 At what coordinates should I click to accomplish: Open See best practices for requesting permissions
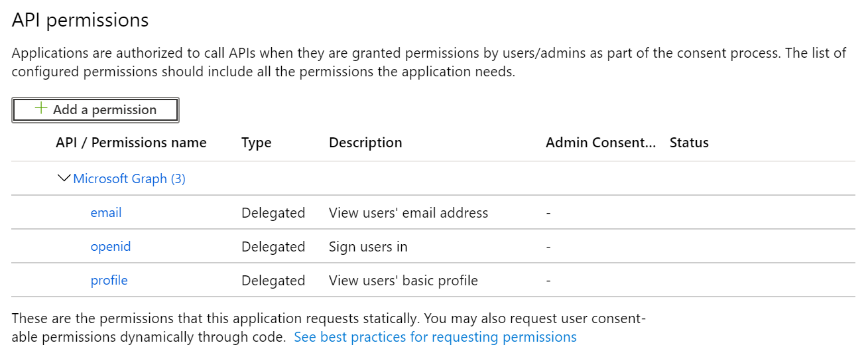(435, 337)
